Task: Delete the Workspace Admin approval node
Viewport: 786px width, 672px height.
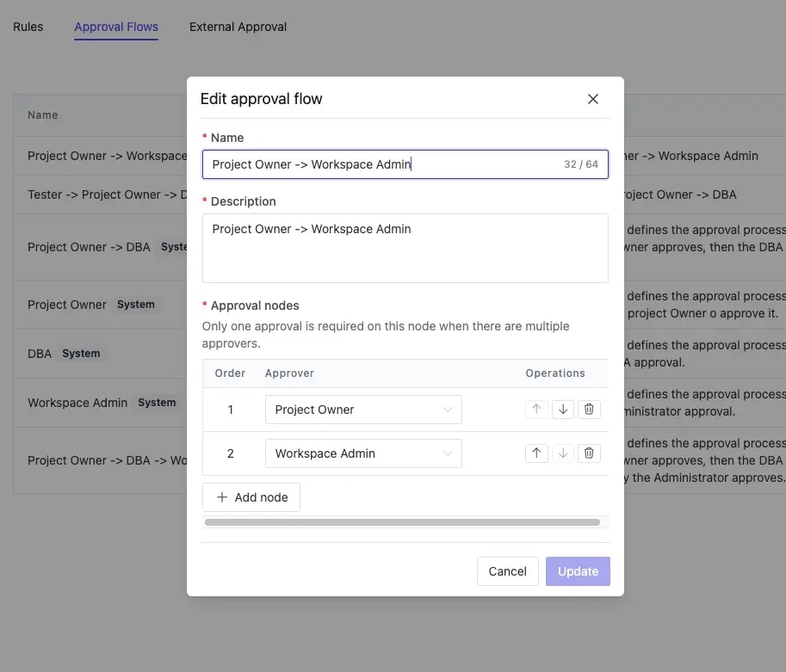Action: coord(589,453)
